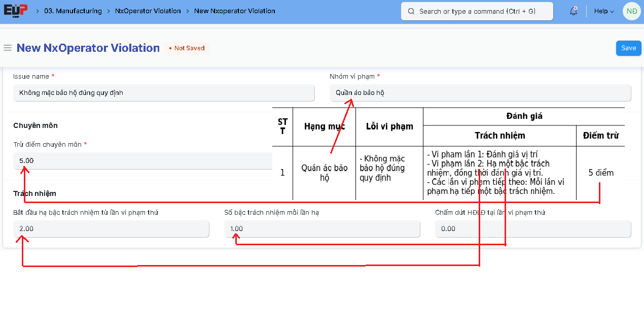The image size is (644, 329).
Task: Select the Nhóm vi phạm field
Action: click(480, 93)
